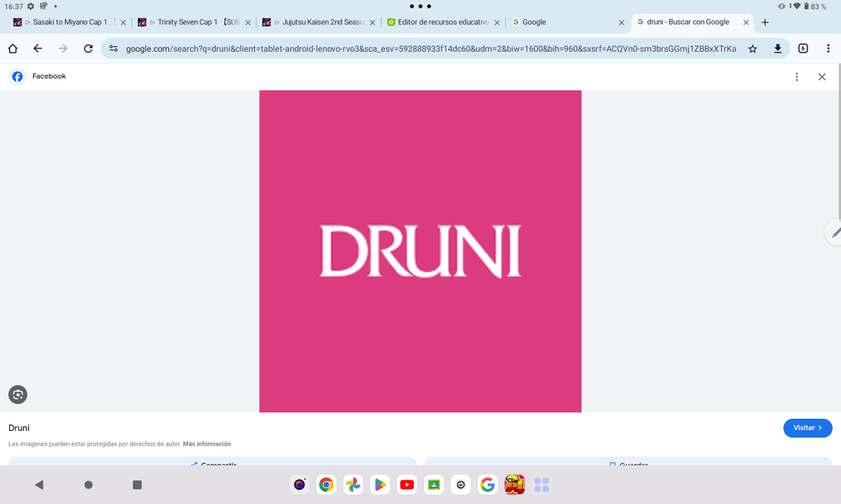This screenshot has height=504, width=841.
Task: Close the Sasaki to Miyano tab
Action: [x=123, y=22]
